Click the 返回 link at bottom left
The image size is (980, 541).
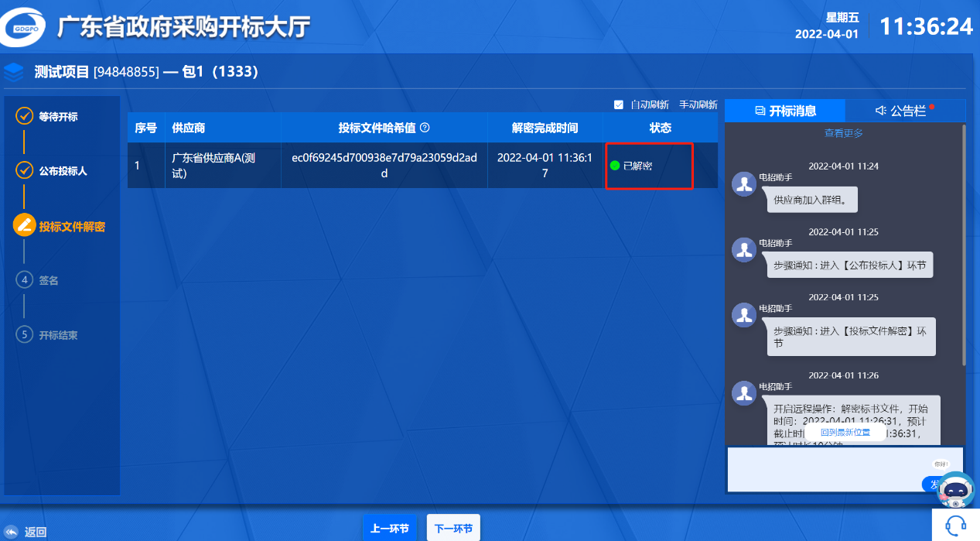click(36, 532)
